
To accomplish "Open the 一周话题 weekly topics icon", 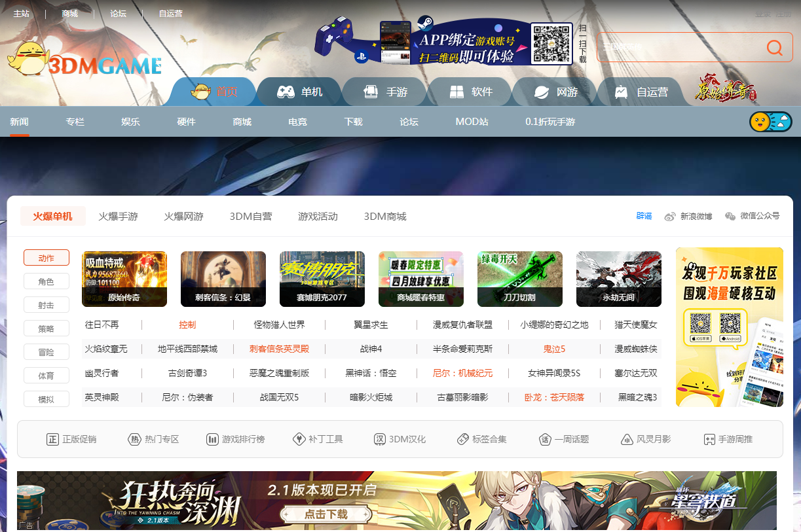I will click(x=545, y=439).
